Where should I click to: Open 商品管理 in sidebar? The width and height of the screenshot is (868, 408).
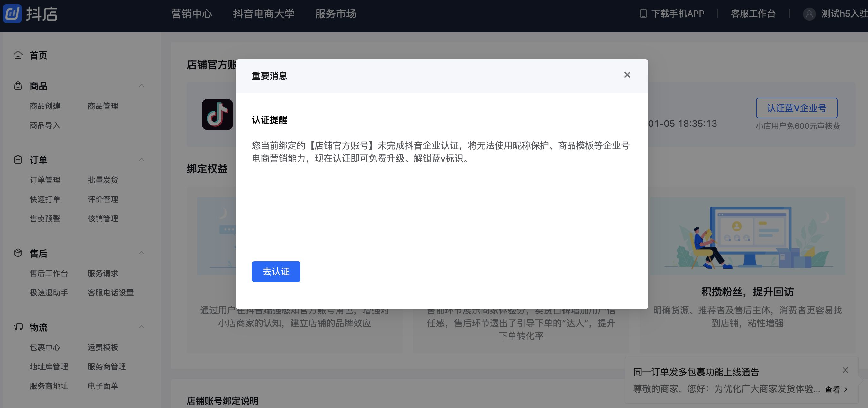pos(103,106)
